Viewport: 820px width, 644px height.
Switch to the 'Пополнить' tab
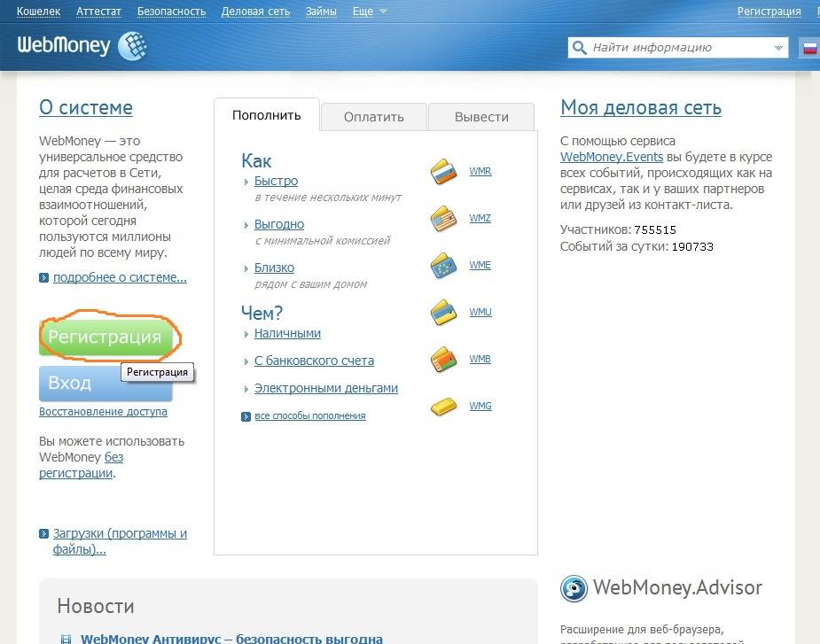[x=267, y=115]
